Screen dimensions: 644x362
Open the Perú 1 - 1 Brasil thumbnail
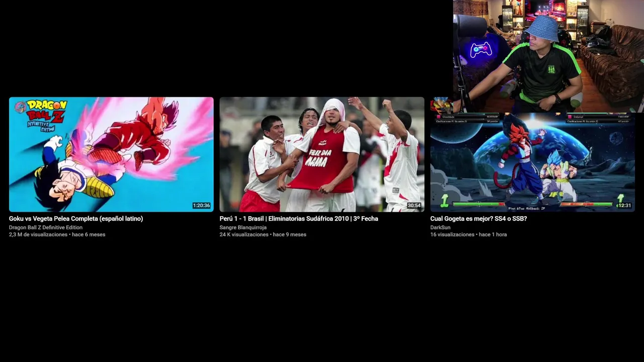(322, 154)
